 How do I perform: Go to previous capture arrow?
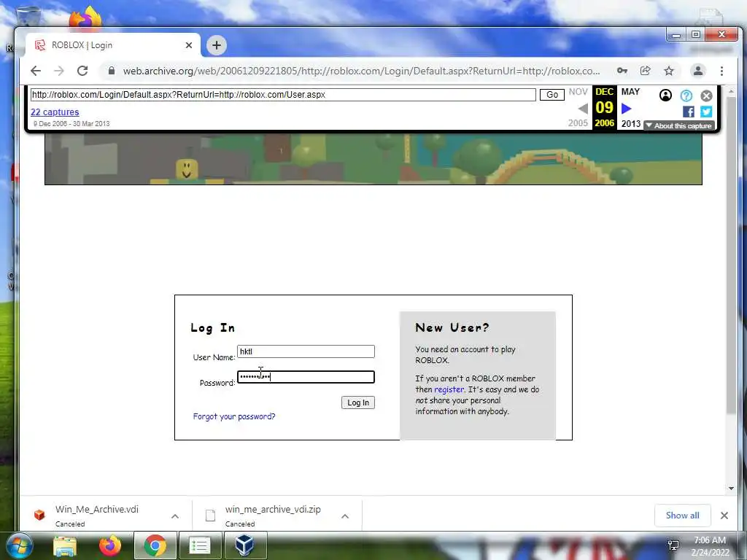pos(583,109)
